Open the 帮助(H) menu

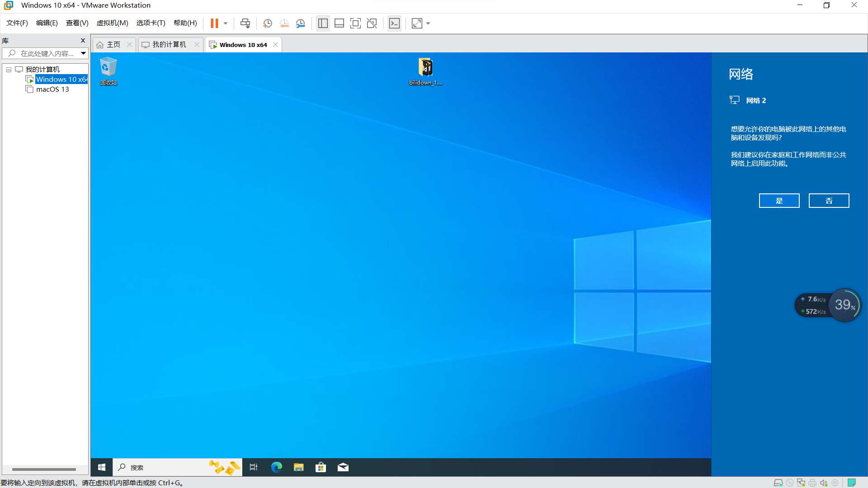pos(185,23)
